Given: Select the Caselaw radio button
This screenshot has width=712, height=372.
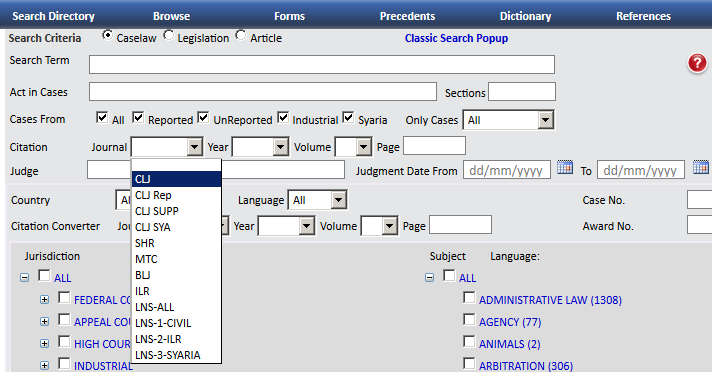Looking at the screenshot, I should pos(108,35).
